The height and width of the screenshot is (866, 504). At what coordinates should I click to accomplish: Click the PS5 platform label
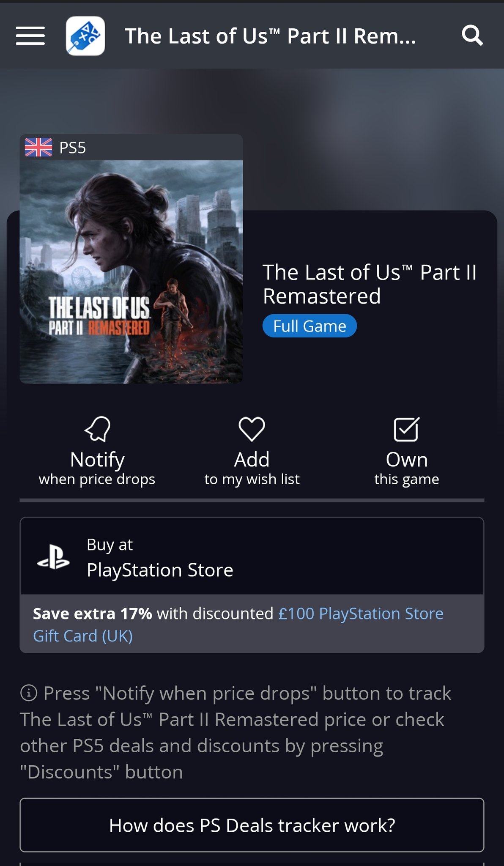click(x=73, y=148)
